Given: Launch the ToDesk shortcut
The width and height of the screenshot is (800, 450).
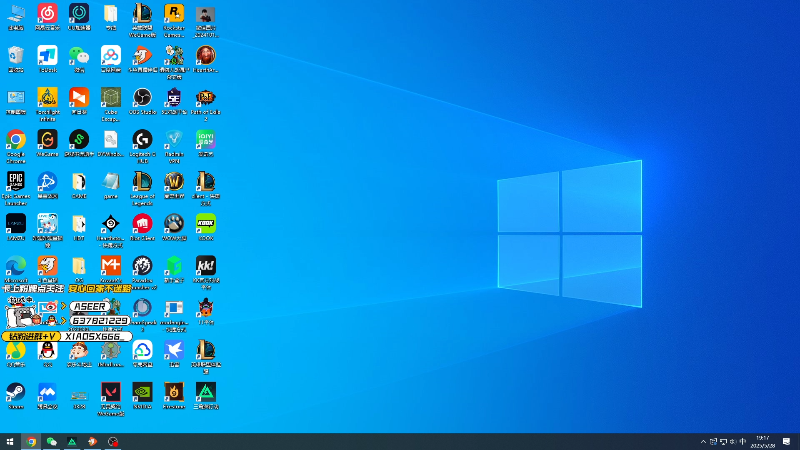Looking at the screenshot, I should tap(47, 59).
